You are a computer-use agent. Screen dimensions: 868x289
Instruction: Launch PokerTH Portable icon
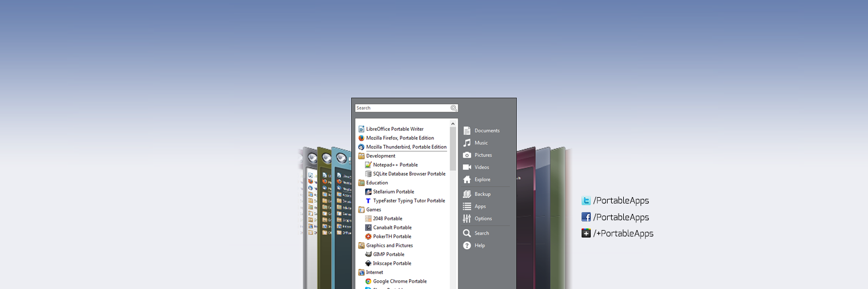pyautogui.click(x=368, y=236)
